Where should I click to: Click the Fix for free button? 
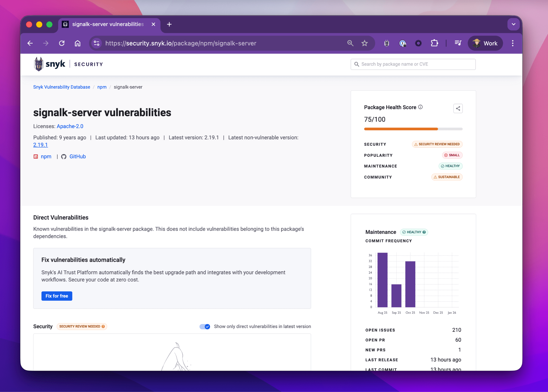(57, 296)
